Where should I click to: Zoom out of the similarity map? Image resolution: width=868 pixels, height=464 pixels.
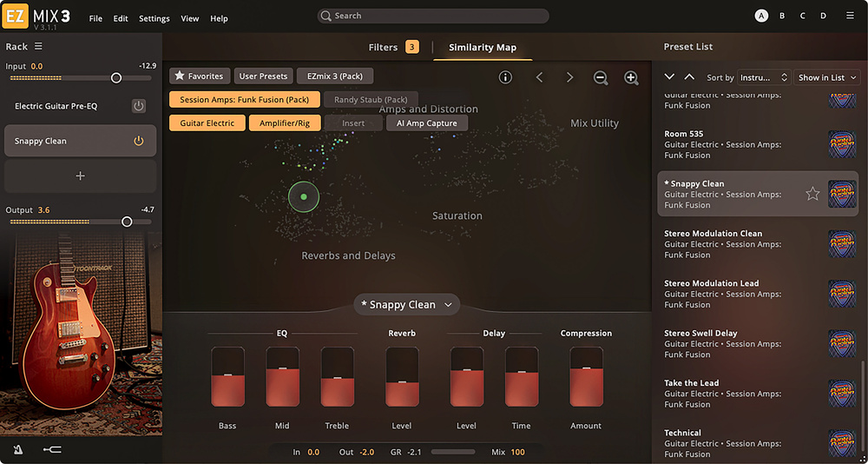tap(601, 77)
